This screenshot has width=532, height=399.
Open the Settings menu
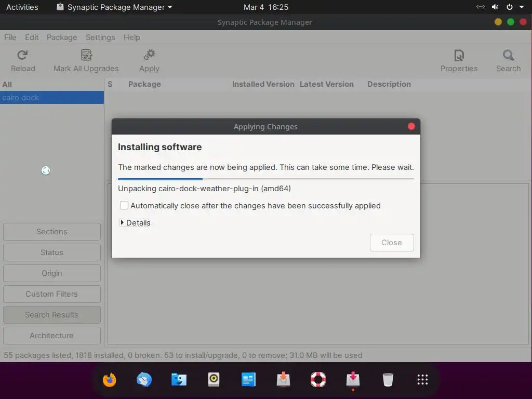point(100,37)
